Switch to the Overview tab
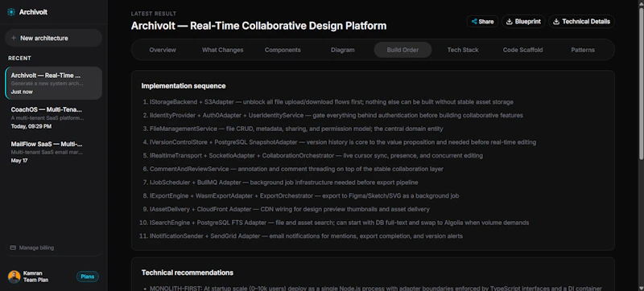 [x=163, y=50]
